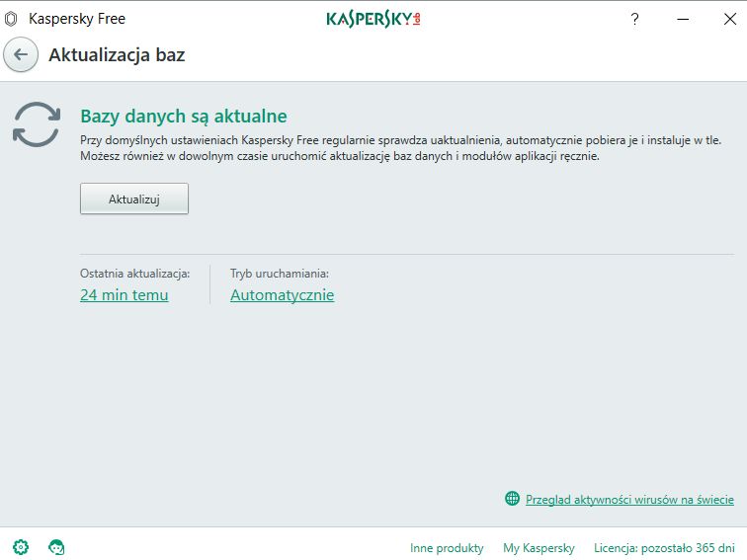
Task: Open the "Inne produkty" link
Action: point(447,548)
